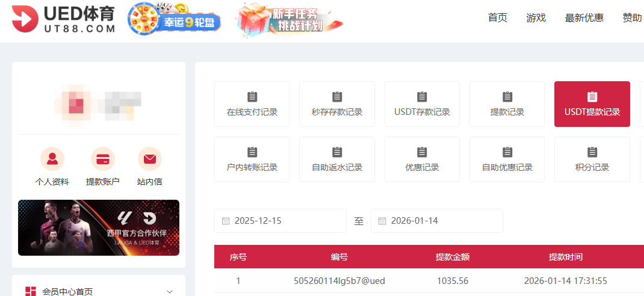Open the 户内转账记录 tab
Screen dimensions: 644x296
[252, 159]
